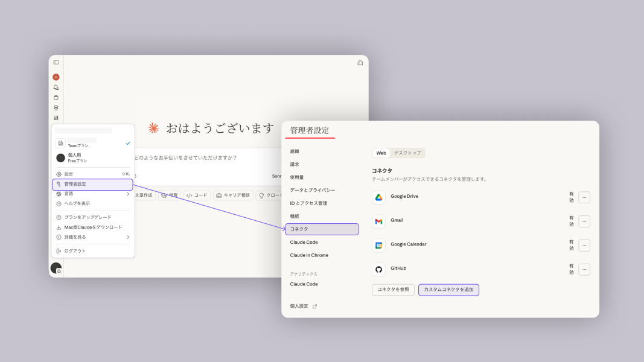This screenshot has height=362, width=644.
Task: Click the コネクタを参照 button
Action: pos(392,290)
